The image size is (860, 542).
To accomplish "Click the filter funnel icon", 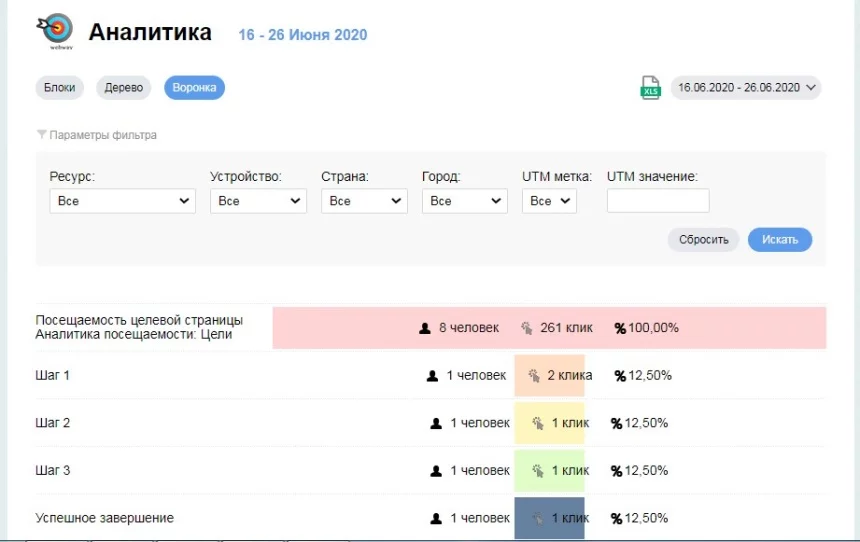I will [41, 135].
